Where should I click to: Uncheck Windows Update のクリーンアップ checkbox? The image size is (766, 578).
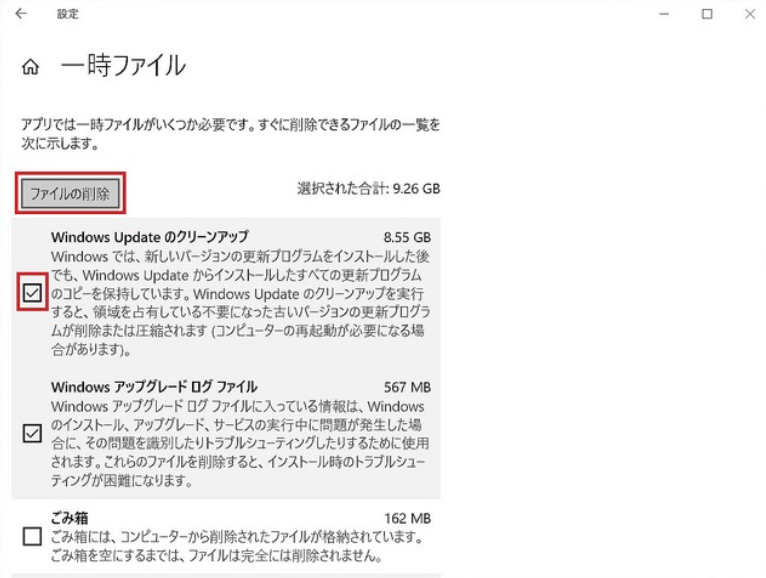coord(32,293)
